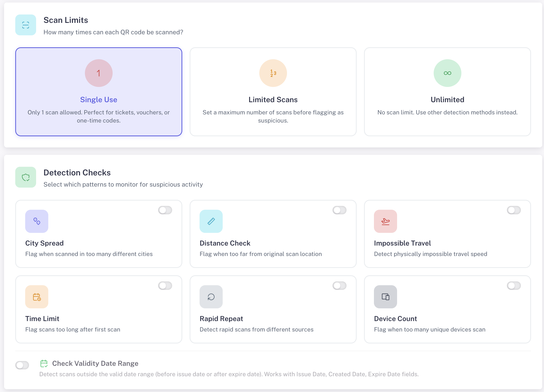
Task: Click the Distance Check ruler icon
Action: tap(211, 221)
